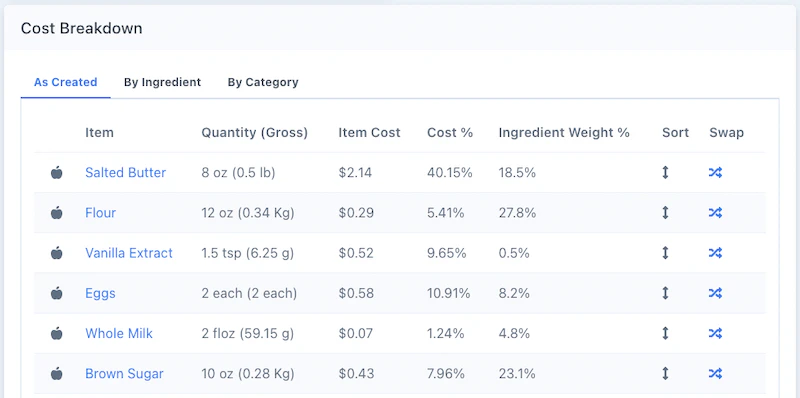Swap the Whole Milk ingredient
The width and height of the screenshot is (800, 398).
[715, 333]
